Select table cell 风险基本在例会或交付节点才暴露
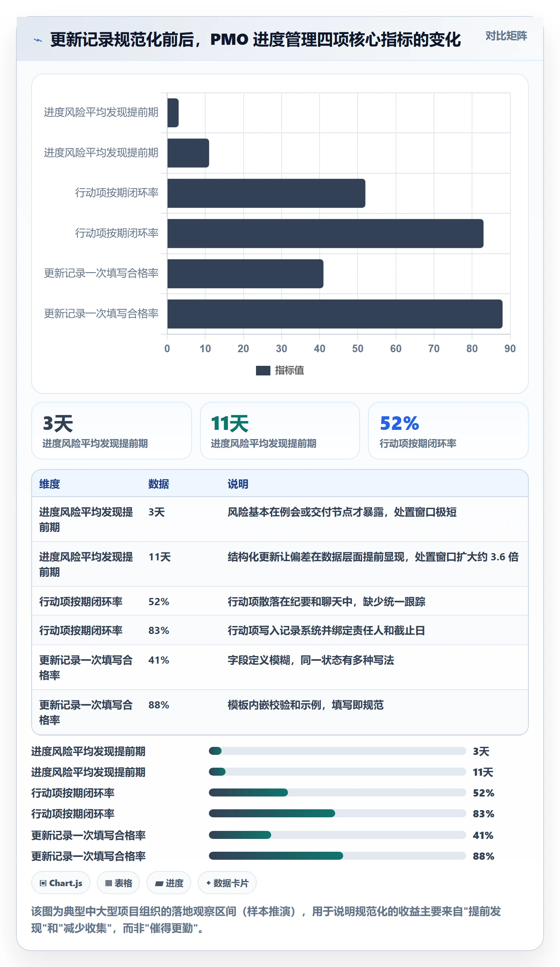 click(x=342, y=512)
